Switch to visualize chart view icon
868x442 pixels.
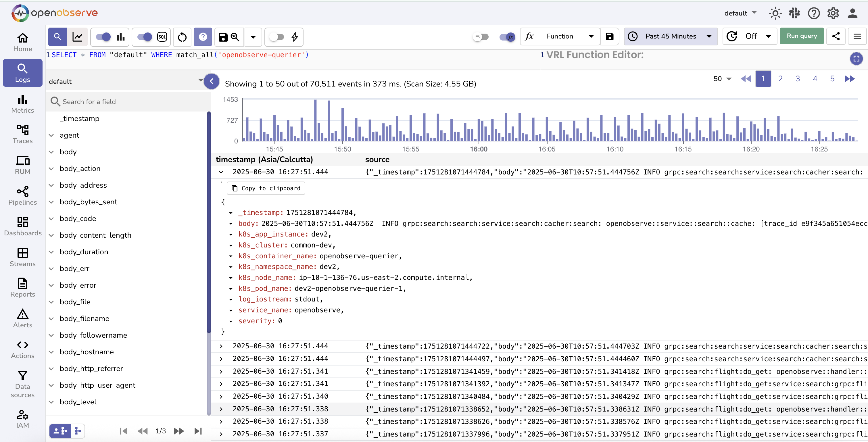click(x=78, y=37)
